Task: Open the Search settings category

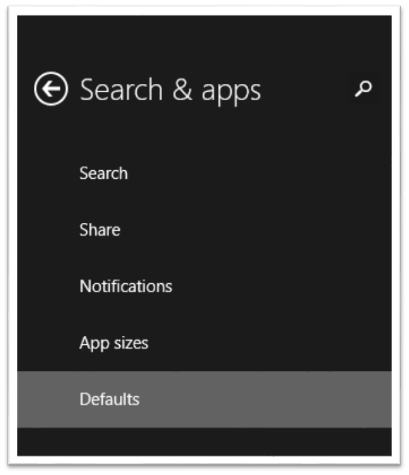Action: point(204,173)
